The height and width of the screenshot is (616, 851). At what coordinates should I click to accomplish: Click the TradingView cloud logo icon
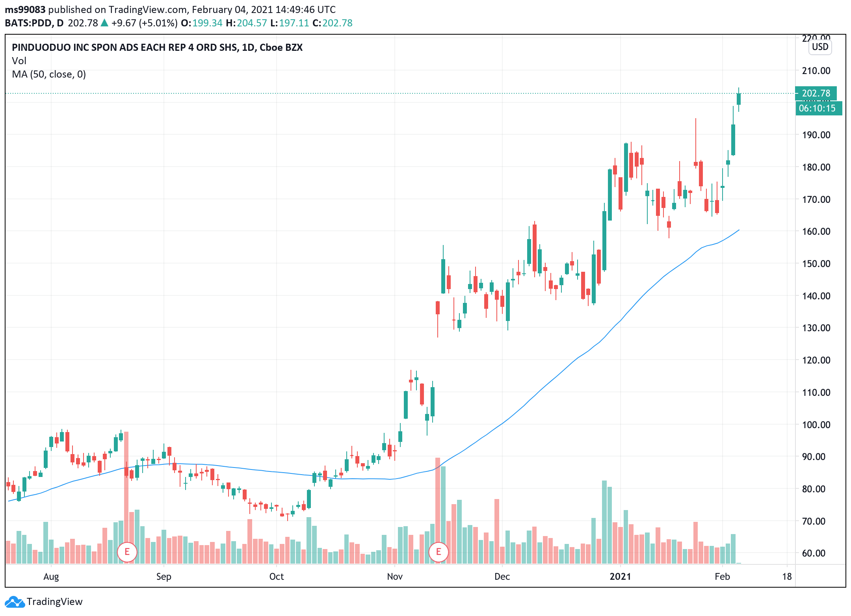pos(14,602)
